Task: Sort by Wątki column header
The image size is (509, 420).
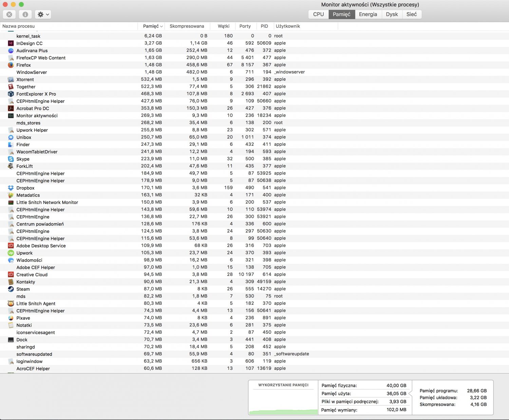Action: point(224,26)
